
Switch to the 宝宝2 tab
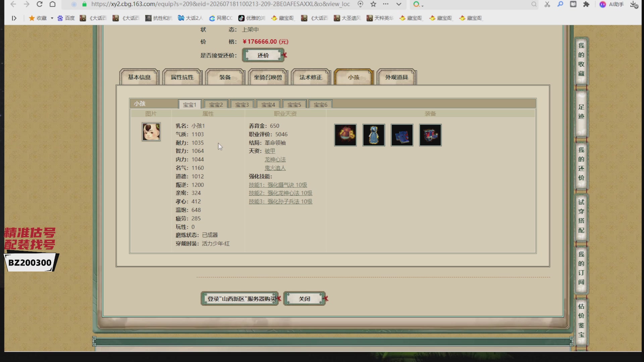216,105
